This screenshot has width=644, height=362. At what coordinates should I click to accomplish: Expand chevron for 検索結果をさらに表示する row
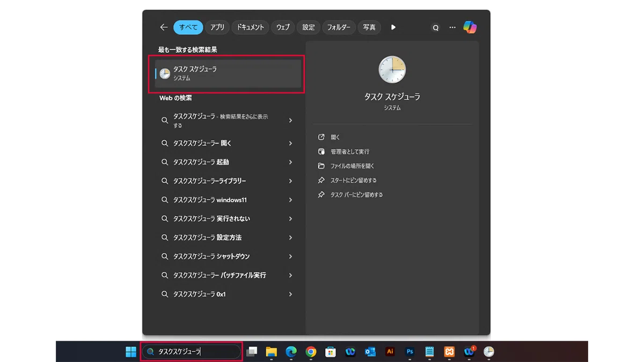coord(290,121)
